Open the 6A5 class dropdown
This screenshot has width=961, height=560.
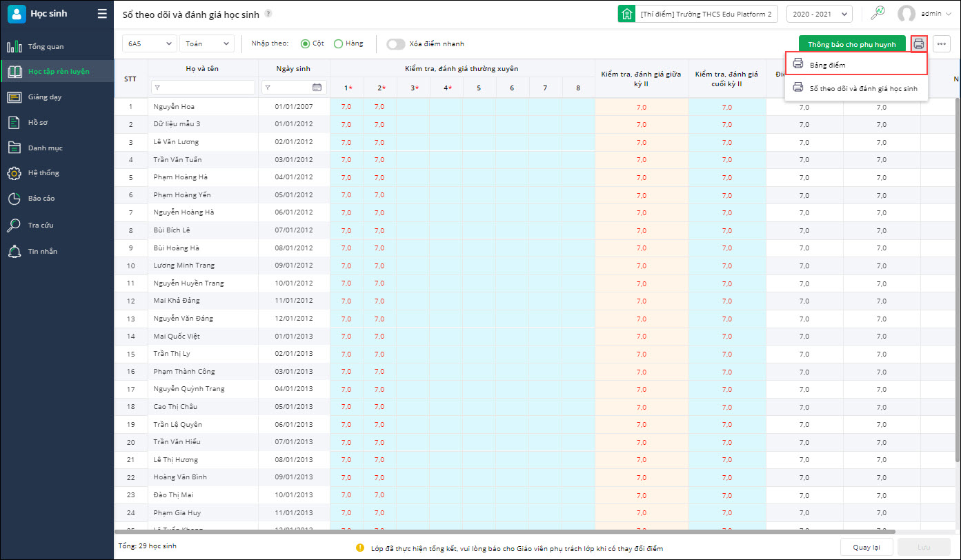(149, 43)
